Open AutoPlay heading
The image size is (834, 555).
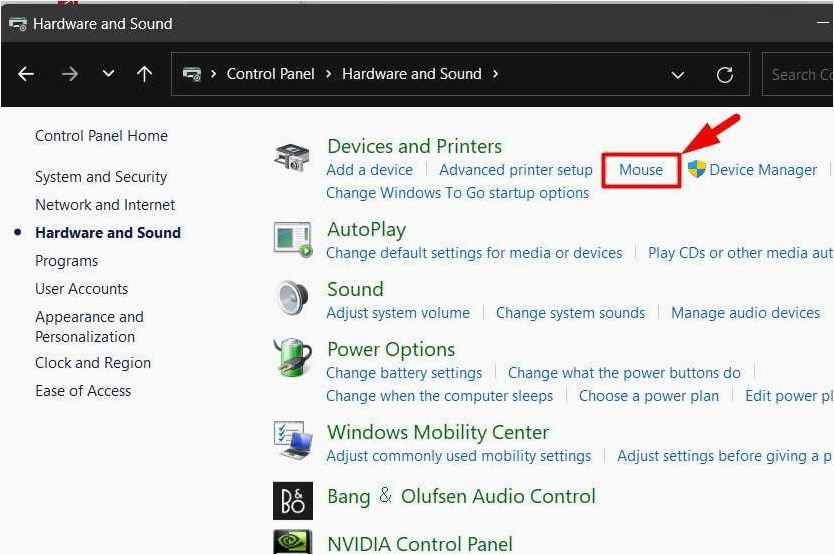coord(366,230)
